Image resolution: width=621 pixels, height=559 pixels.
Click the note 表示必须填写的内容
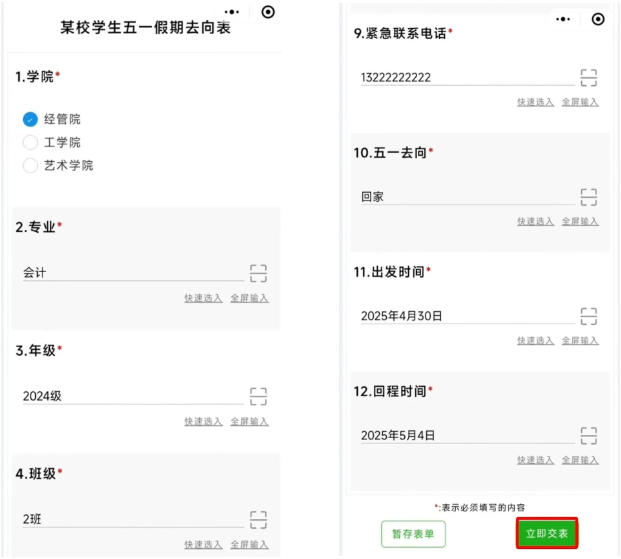coord(480,507)
